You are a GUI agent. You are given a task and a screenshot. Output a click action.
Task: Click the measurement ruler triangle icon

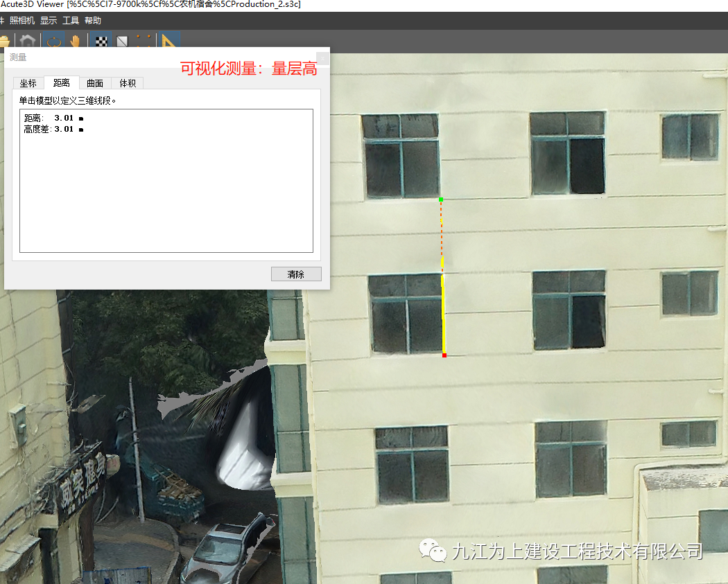pos(169,42)
